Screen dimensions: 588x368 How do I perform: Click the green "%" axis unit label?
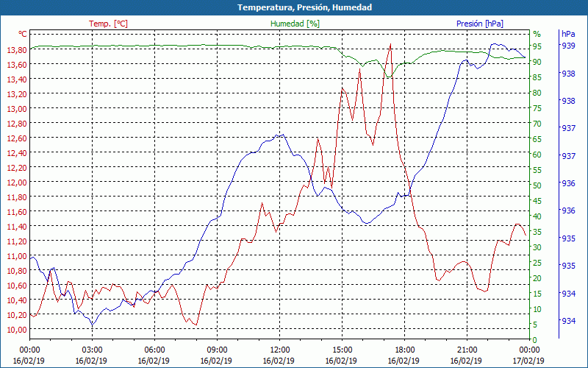click(x=537, y=34)
